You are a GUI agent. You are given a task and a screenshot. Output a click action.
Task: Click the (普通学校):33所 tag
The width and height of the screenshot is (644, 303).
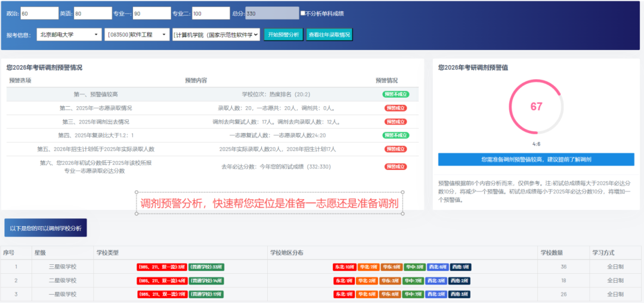coord(206,267)
